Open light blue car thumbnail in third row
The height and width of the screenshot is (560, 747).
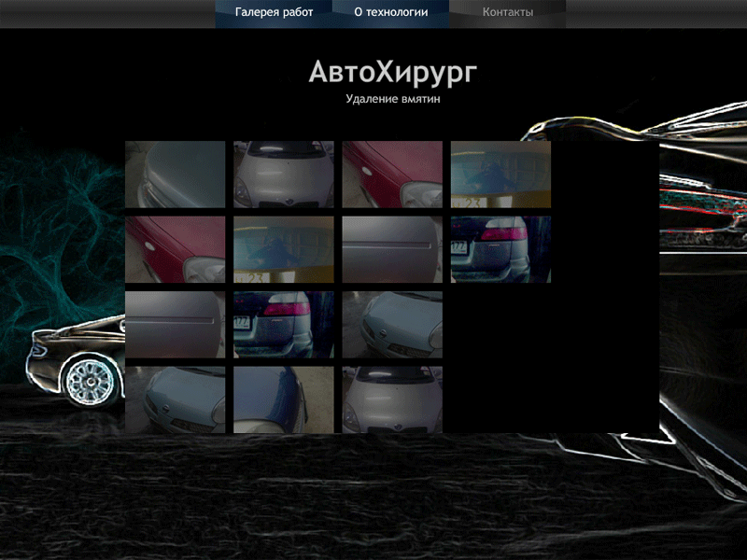pyautogui.click(x=392, y=325)
